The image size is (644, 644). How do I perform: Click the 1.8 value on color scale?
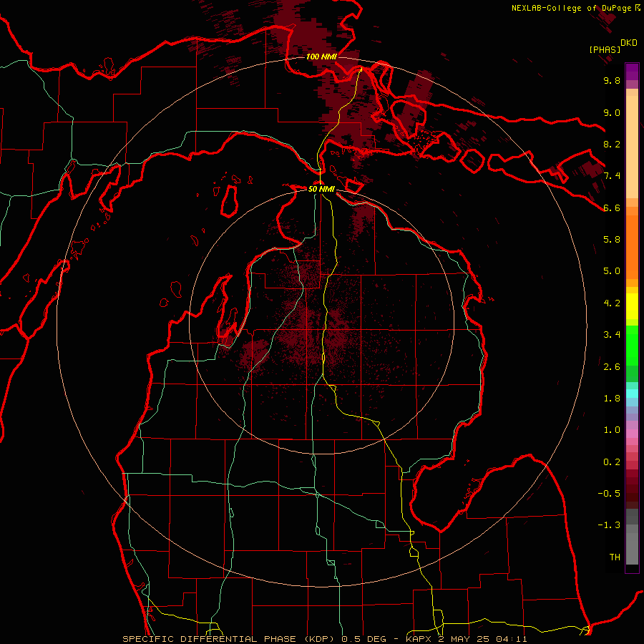click(x=612, y=398)
